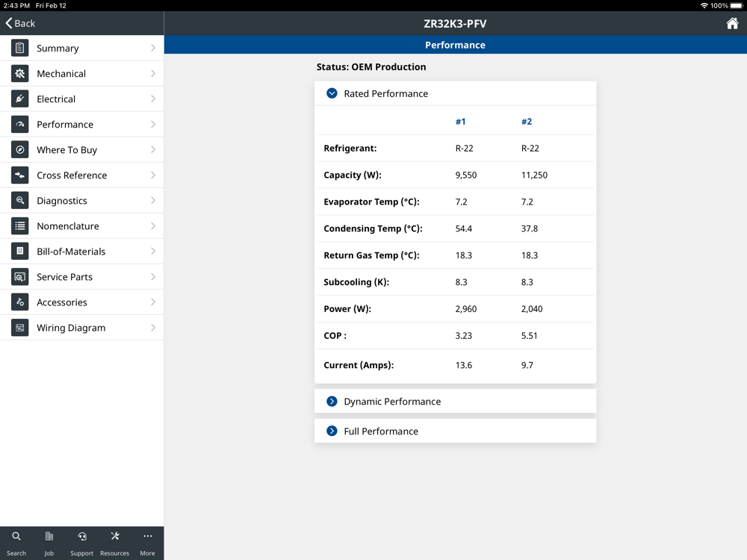The height and width of the screenshot is (560, 747).
Task: Tap the Summary clipboard icon
Action: [19, 48]
